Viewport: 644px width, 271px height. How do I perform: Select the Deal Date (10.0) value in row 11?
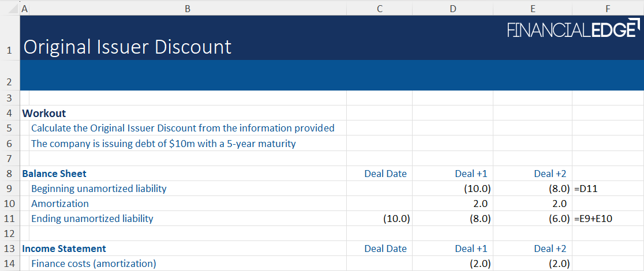(x=397, y=219)
